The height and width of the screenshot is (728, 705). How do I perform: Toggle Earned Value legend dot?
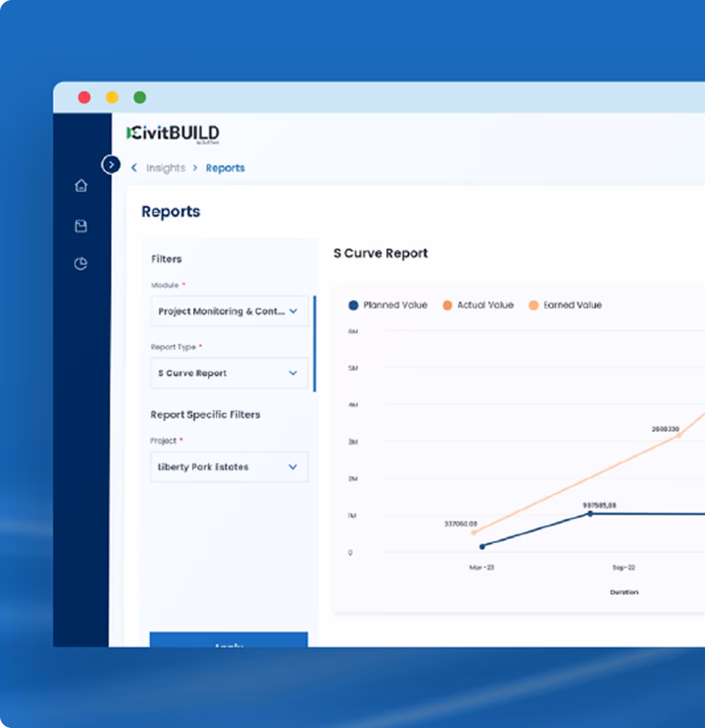coord(533,305)
